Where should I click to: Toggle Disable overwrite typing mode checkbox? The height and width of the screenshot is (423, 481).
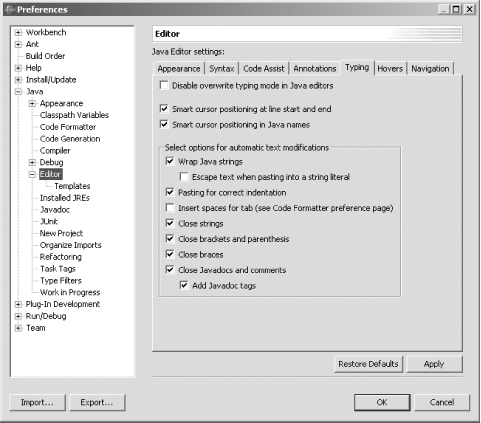pos(164,85)
